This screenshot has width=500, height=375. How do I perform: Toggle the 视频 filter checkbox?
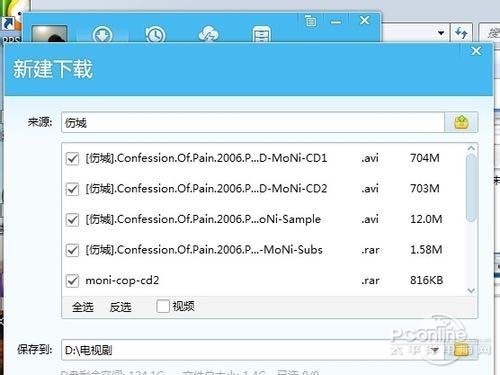(x=163, y=306)
